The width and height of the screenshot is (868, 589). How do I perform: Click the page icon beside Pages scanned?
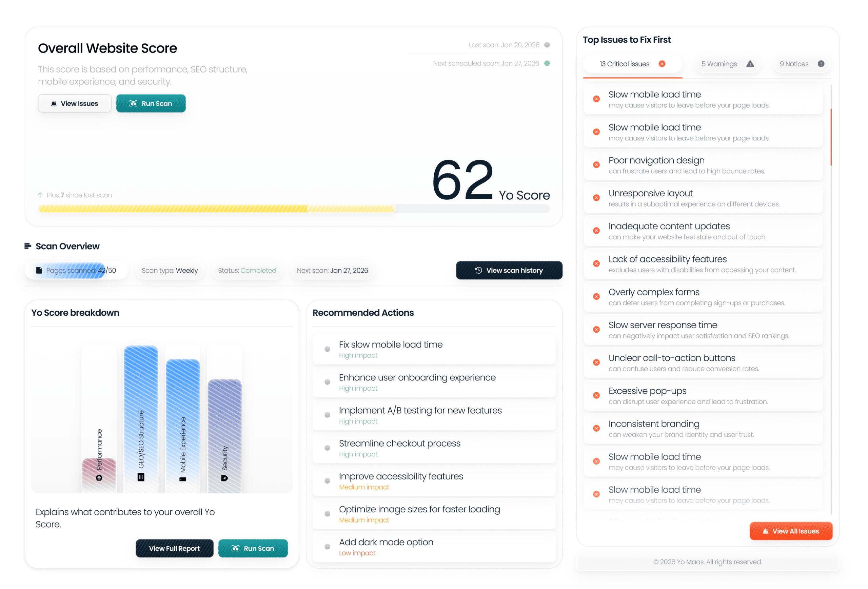coord(39,270)
